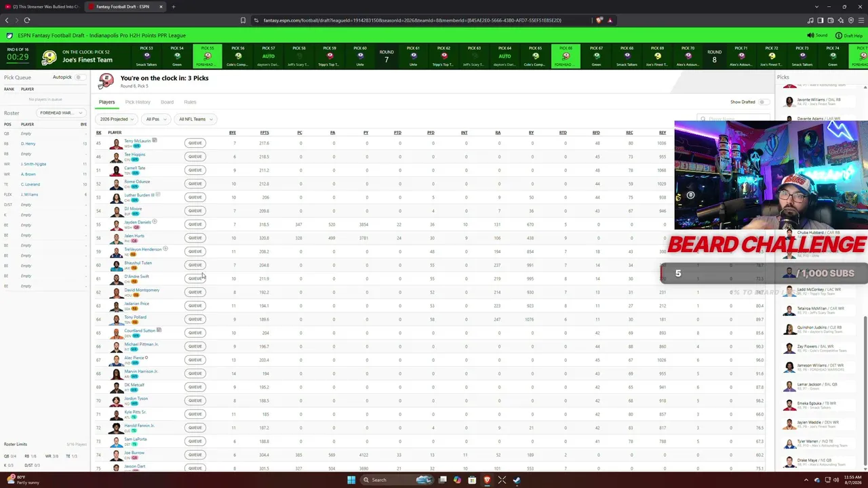Screen dimensions: 868x488
Task: Close the Fantasy Football Draft tab
Action: (x=161, y=7)
